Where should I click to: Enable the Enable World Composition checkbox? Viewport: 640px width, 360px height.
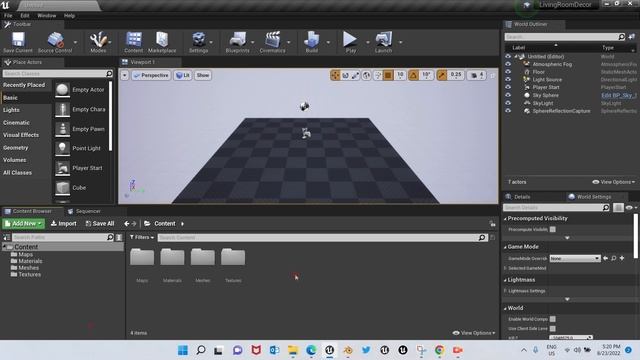553,319
